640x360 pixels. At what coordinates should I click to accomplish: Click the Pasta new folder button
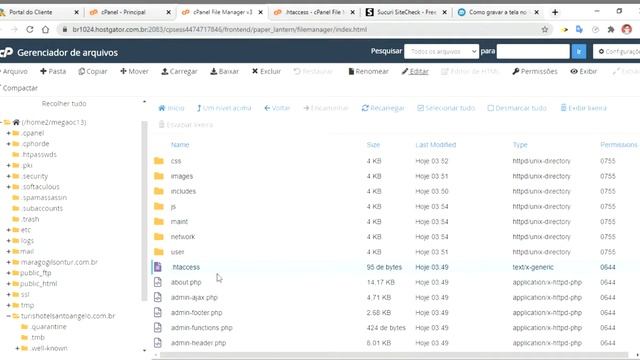[x=53, y=71]
